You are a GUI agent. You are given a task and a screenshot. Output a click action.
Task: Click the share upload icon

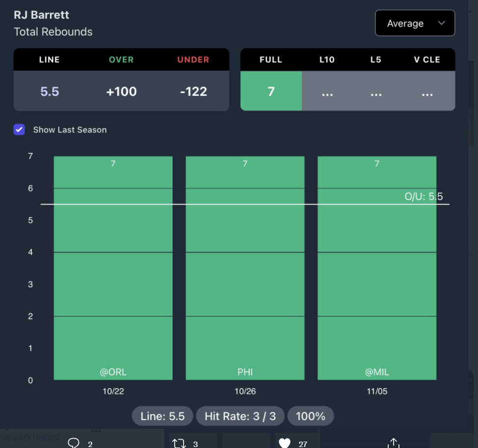click(394, 443)
